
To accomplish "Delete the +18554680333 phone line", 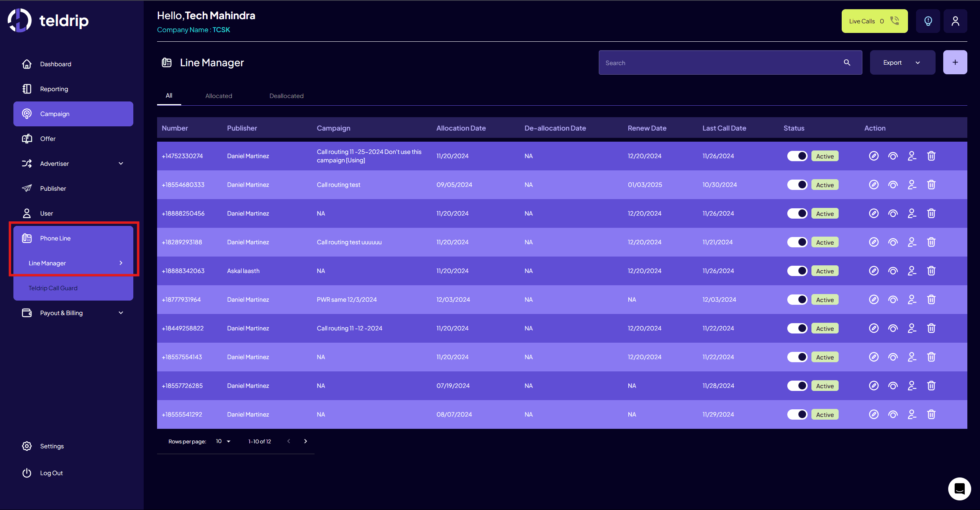I will pyautogui.click(x=931, y=185).
